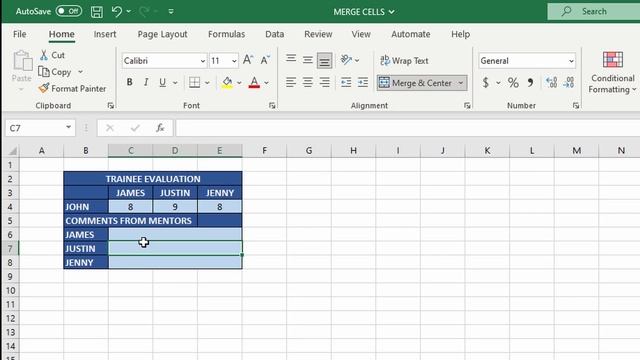The image size is (640, 360).
Task: Open Number format dialog launcher
Action: [x=576, y=106]
